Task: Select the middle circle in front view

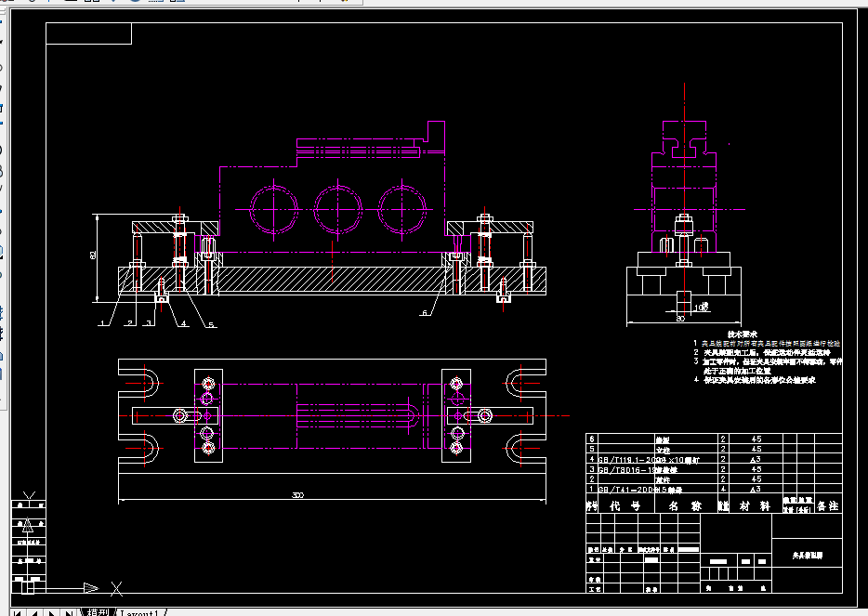Action: (x=337, y=209)
